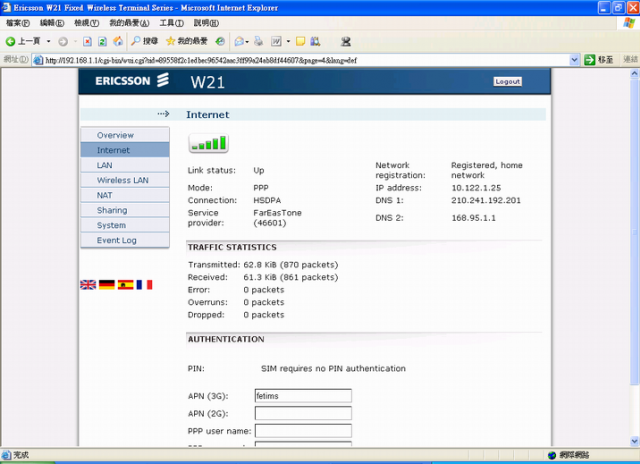
Task: Click the page icon in the status bar
Action: (x=6, y=455)
